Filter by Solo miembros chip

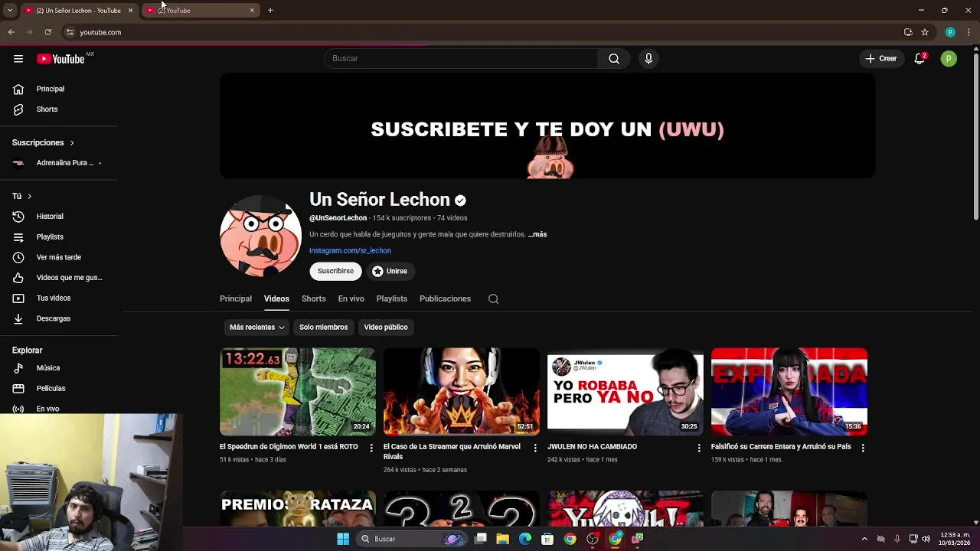pos(323,328)
